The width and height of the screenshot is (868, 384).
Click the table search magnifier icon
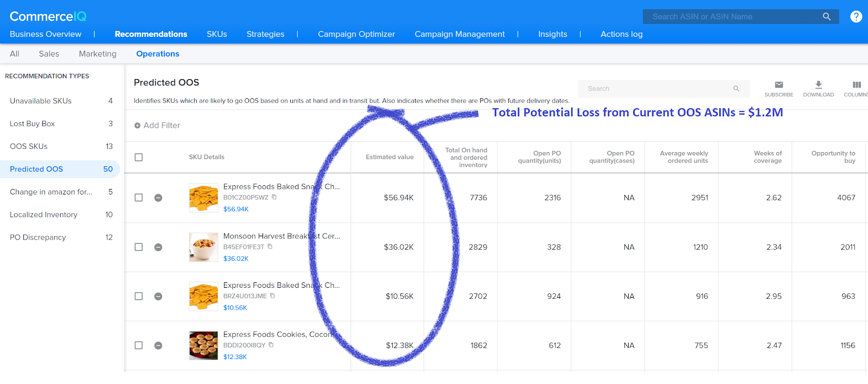(x=736, y=89)
